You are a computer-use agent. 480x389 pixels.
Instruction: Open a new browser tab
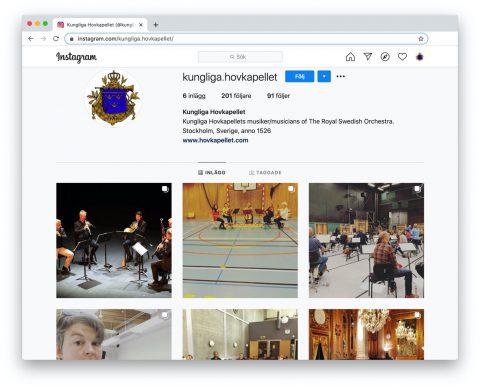tap(155, 25)
